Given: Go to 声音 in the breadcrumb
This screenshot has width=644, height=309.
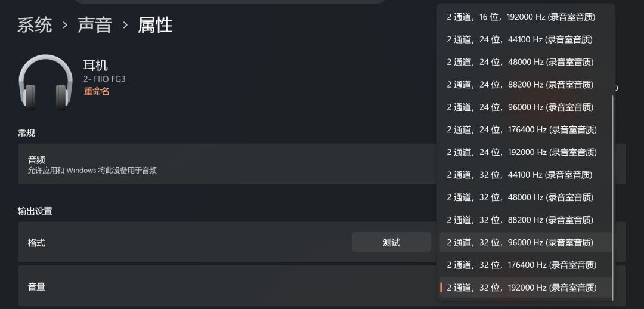Looking at the screenshot, I should click(x=95, y=26).
